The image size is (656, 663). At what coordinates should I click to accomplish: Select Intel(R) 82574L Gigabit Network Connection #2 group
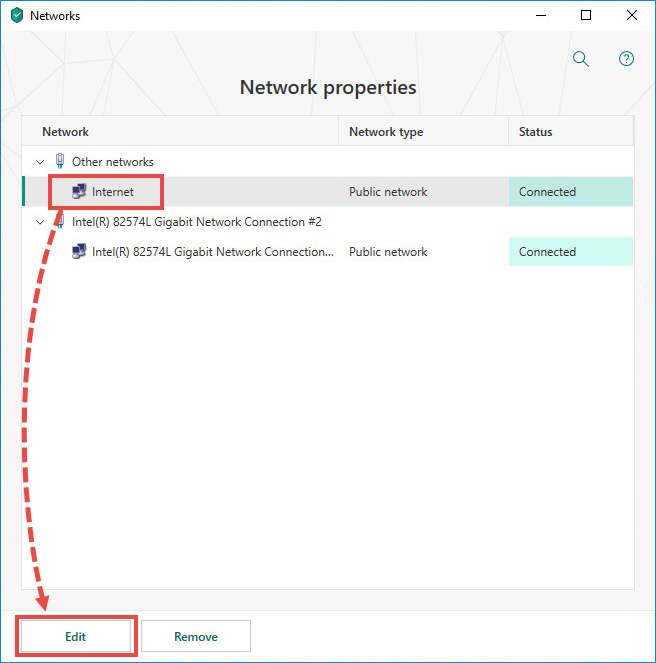coord(197,222)
